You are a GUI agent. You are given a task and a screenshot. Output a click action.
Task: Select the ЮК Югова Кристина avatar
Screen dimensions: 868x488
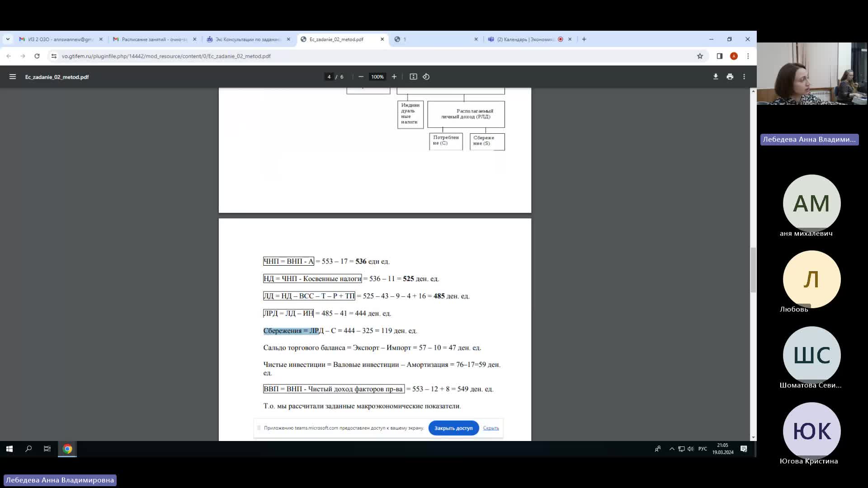click(x=811, y=431)
